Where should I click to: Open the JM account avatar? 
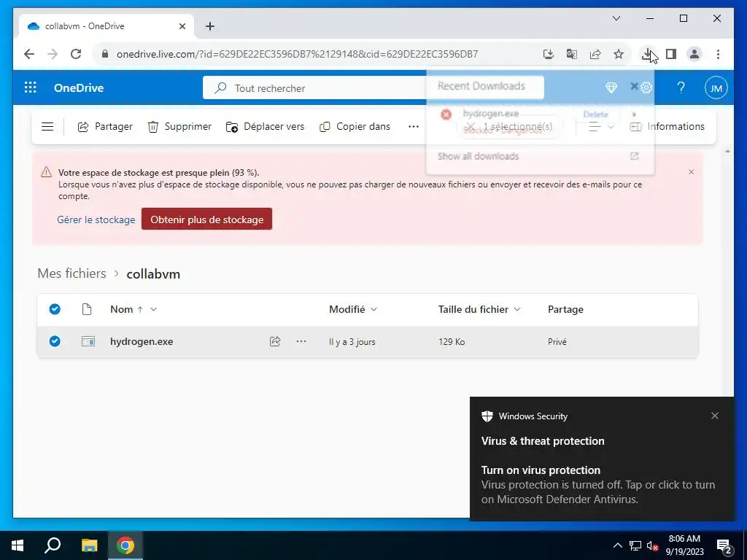click(x=716, y=87)
